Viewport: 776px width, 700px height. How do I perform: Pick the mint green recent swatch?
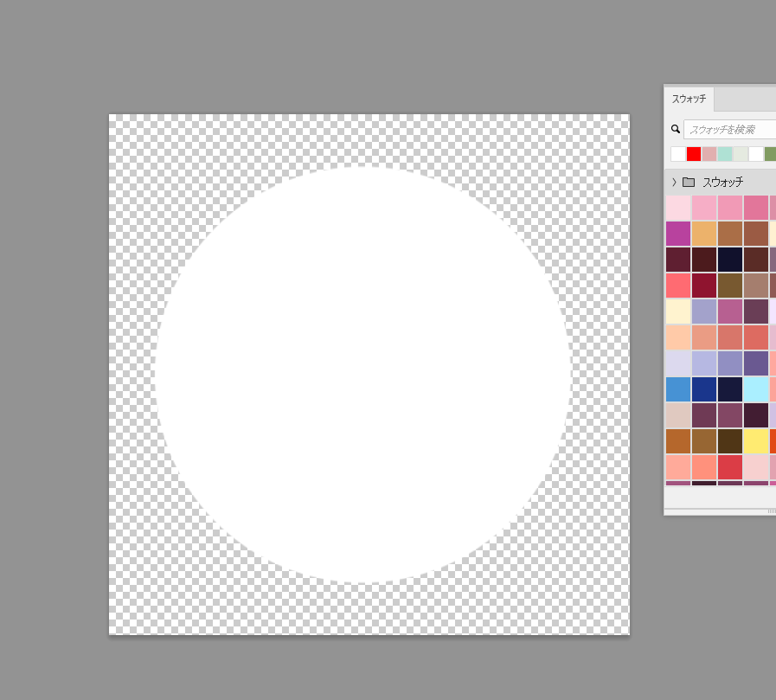pos(725,154)
